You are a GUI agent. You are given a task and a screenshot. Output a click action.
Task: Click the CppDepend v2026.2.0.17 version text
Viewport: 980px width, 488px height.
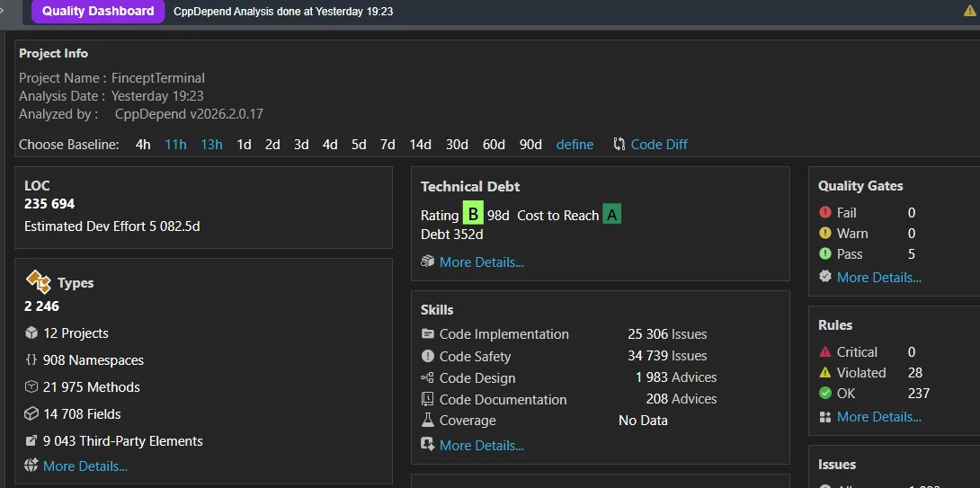[x=189, y=114]
